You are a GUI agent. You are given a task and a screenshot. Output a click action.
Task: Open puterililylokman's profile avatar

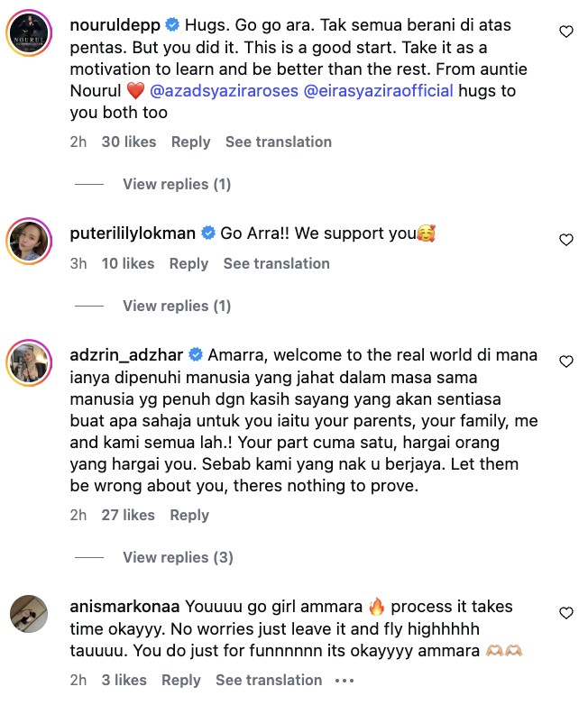point(29,241)
